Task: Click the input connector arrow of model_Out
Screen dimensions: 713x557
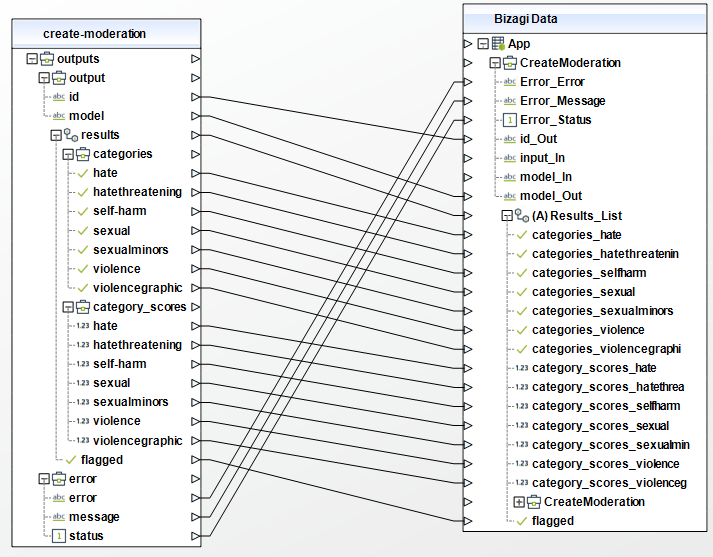Action: (468, 196)
